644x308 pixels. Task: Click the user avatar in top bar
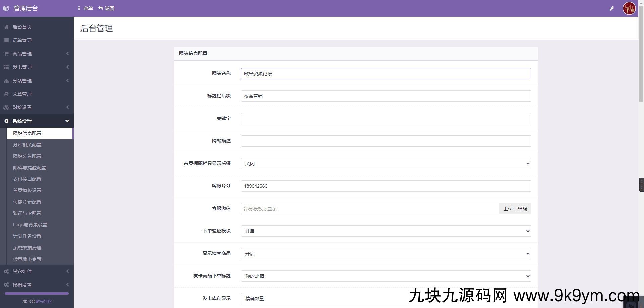coord(629,8)
